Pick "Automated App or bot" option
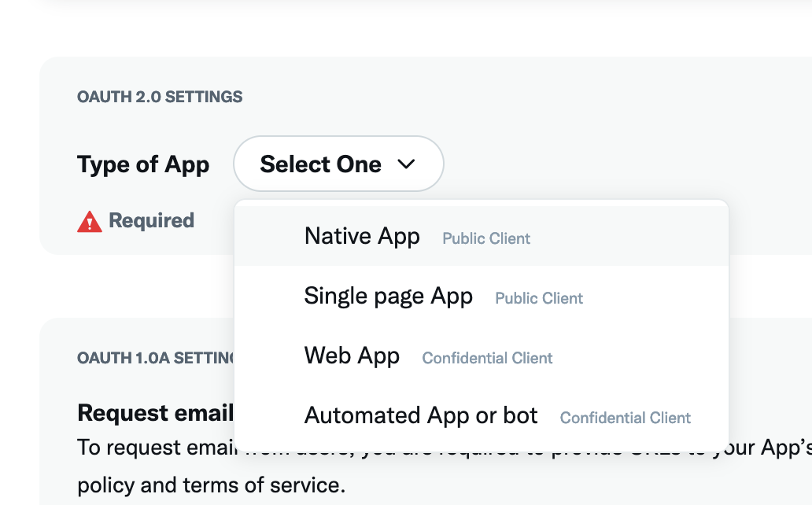This screenshot has width=812, height=505. coord(421,415)
